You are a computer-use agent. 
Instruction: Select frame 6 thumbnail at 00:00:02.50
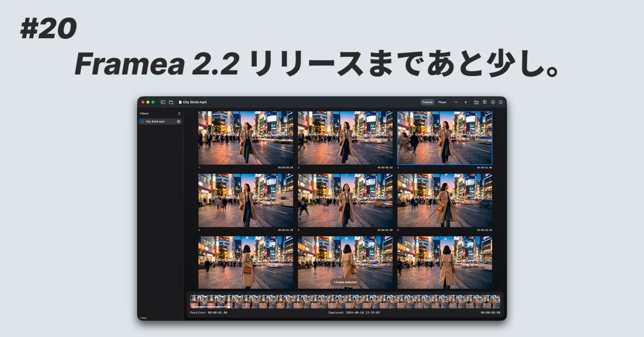point(445,201)
